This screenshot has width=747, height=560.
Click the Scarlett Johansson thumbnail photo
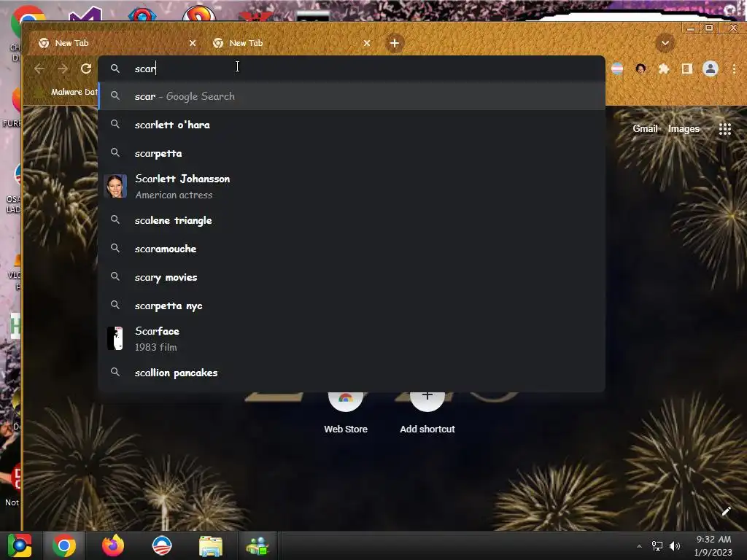point(115,186)
